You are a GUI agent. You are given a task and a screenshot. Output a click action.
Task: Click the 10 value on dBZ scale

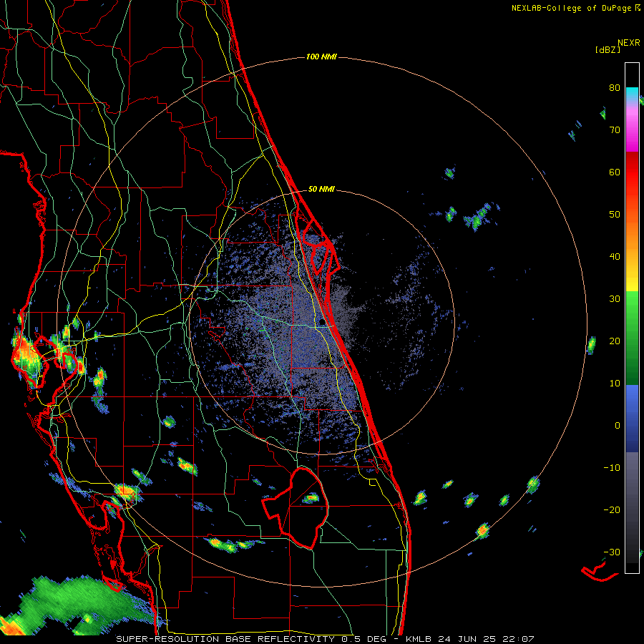coord(615,384)
